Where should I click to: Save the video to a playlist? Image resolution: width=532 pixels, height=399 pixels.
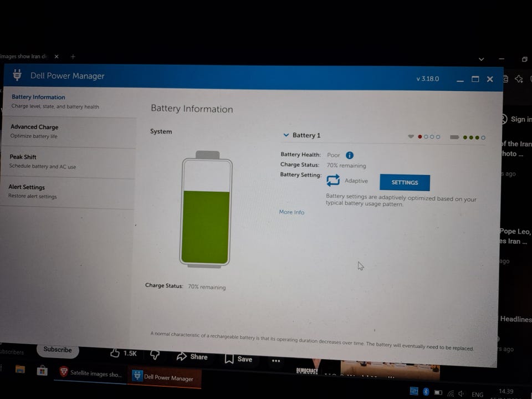pos(238,359)
